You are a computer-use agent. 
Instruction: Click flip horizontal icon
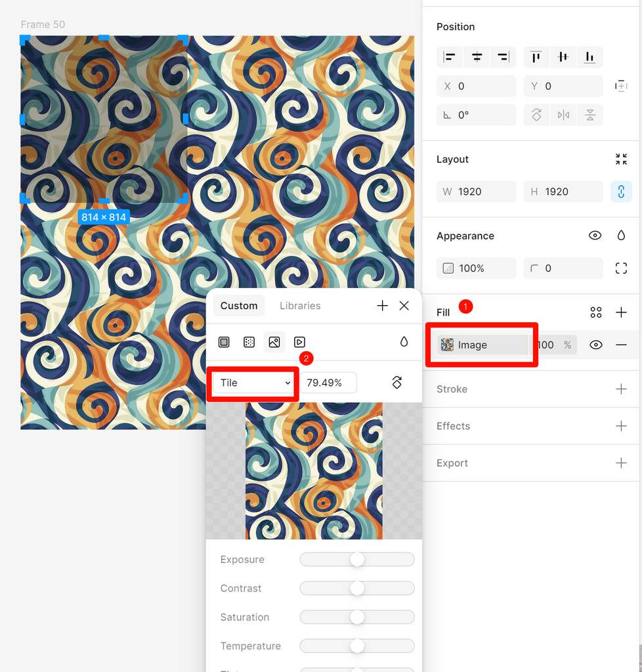(x=563, y=115)
